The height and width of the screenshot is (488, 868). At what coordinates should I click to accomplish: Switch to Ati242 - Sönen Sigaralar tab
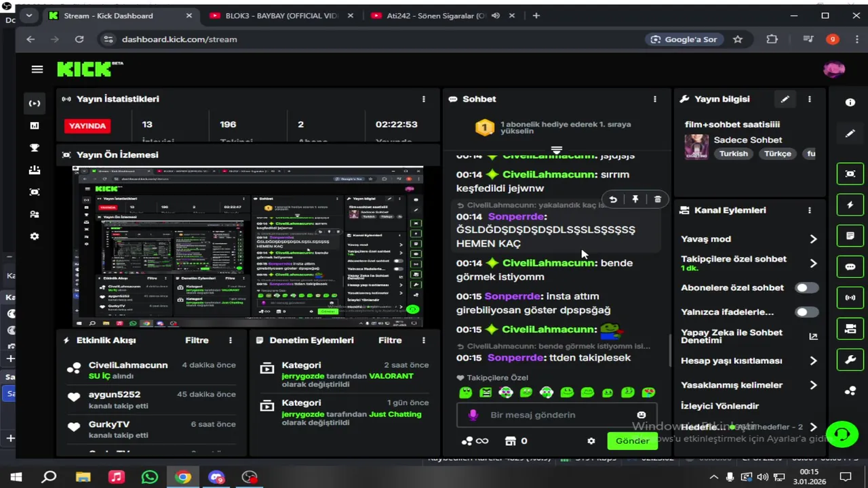point(442,16)
